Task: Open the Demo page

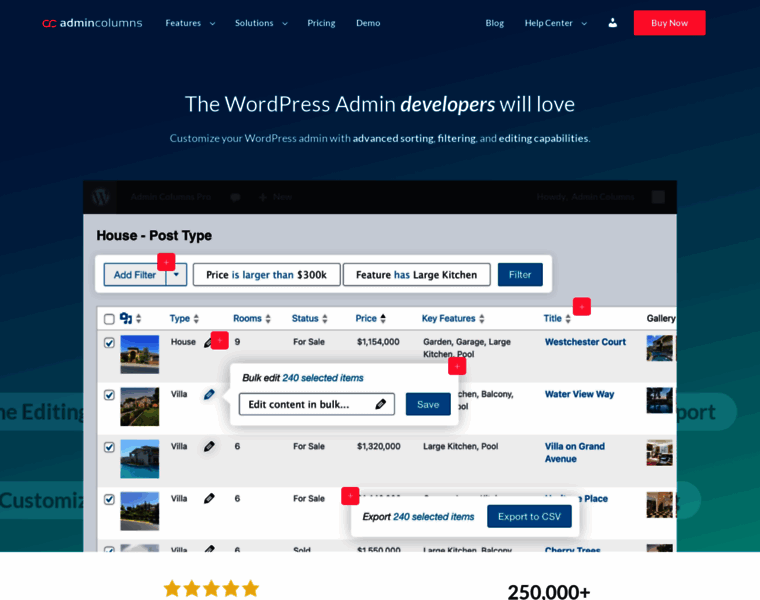Action: (368, 23)
